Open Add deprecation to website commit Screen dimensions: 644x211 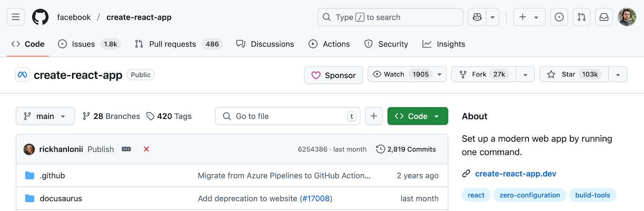[248, 199]
